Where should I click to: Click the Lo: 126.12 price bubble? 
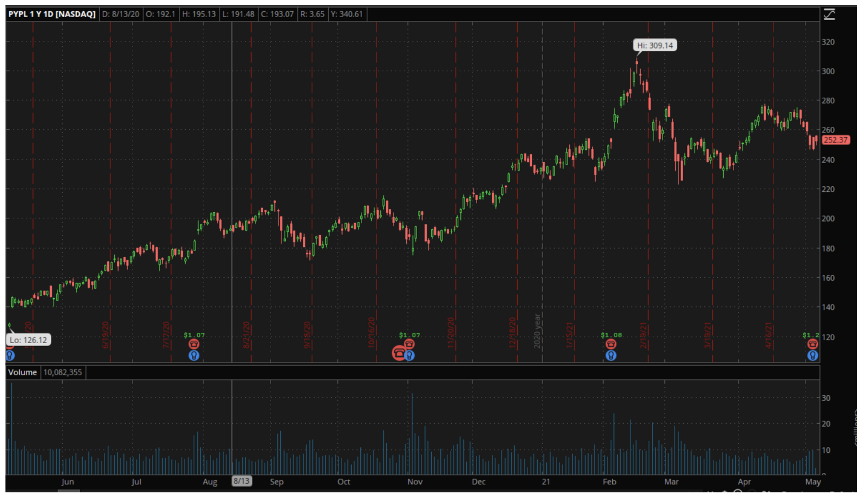[28, 340]
